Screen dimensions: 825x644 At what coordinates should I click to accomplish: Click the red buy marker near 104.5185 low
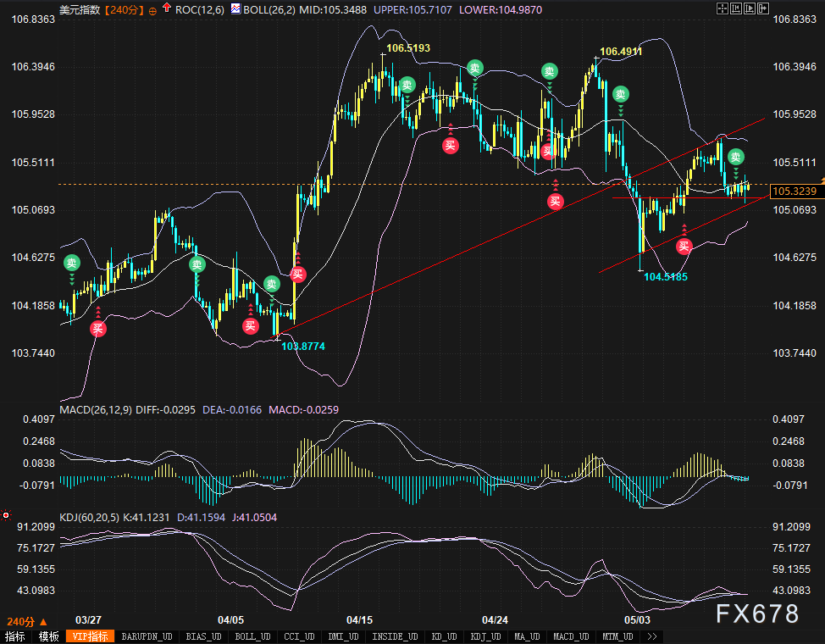click(684, 247)
